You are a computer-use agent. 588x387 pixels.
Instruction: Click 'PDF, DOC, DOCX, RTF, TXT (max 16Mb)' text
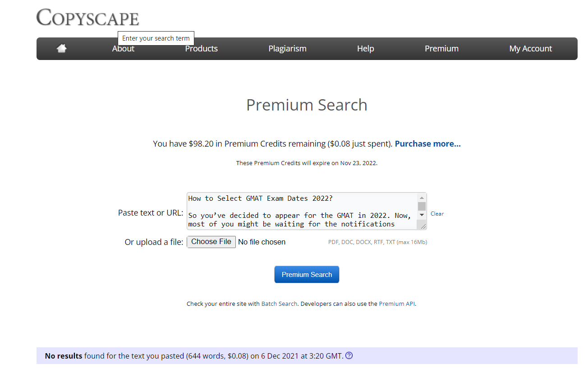377,242
